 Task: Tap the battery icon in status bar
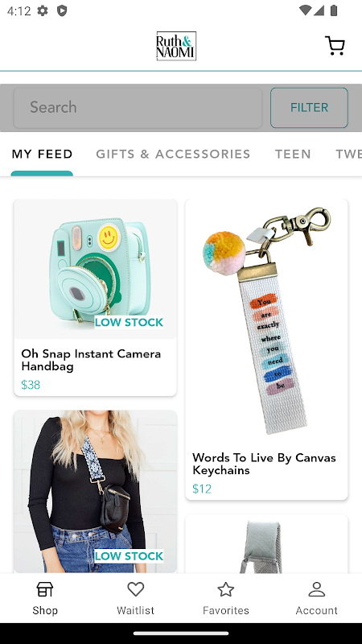pyautogui.click(x=334, y=10)
